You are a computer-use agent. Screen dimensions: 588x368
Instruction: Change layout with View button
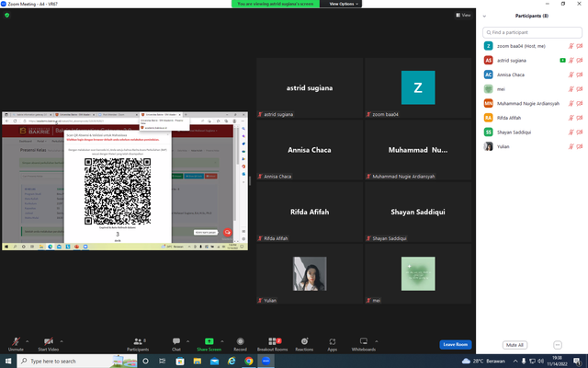click(463, 15)
